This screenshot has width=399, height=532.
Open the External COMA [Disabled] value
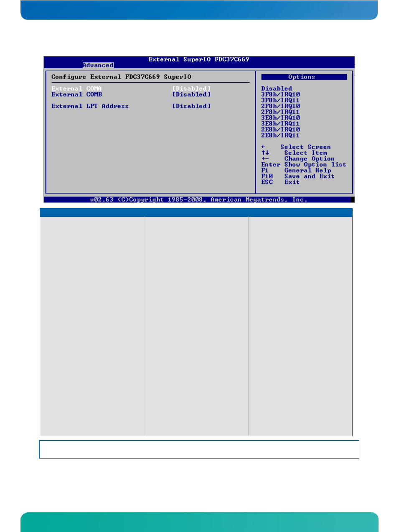pos(192,89)
